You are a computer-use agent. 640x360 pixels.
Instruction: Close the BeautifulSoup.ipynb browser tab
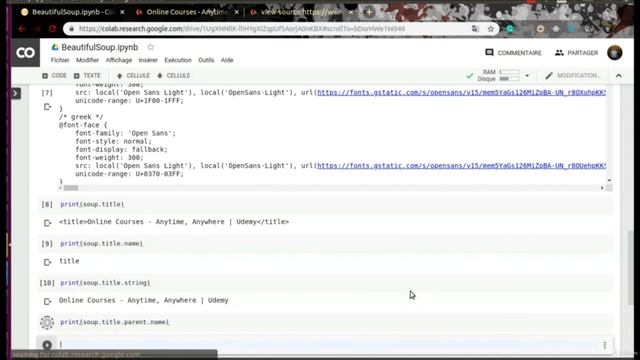coord(122,12)
